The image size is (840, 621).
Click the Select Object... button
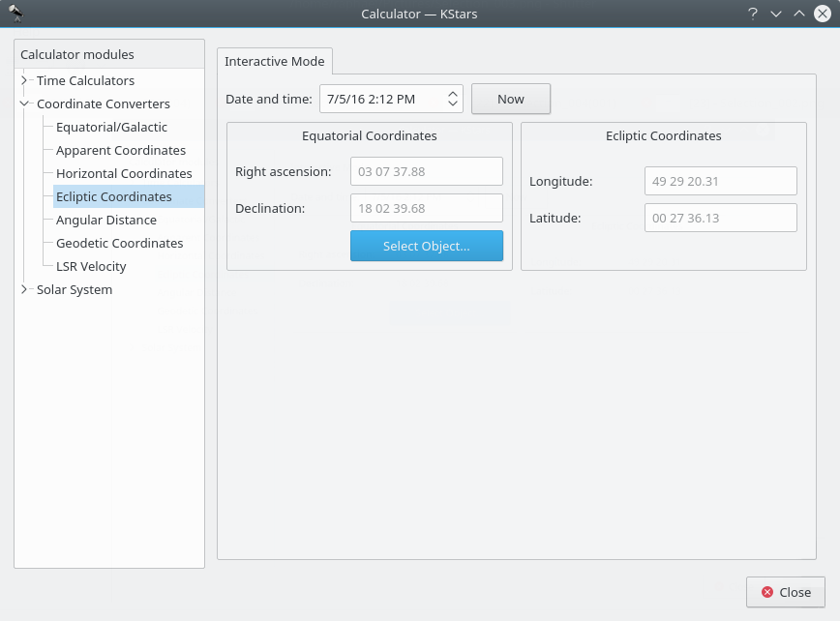[x=426, y=246]
